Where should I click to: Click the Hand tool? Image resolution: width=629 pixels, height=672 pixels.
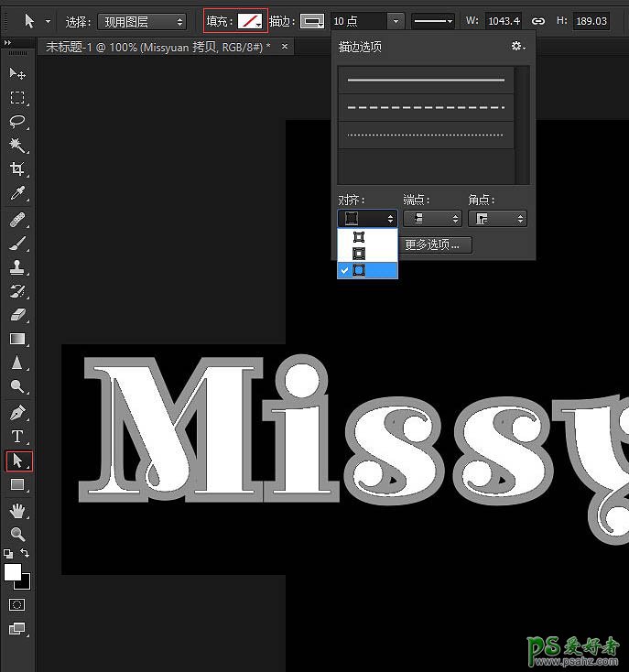[x=17, y=510]
